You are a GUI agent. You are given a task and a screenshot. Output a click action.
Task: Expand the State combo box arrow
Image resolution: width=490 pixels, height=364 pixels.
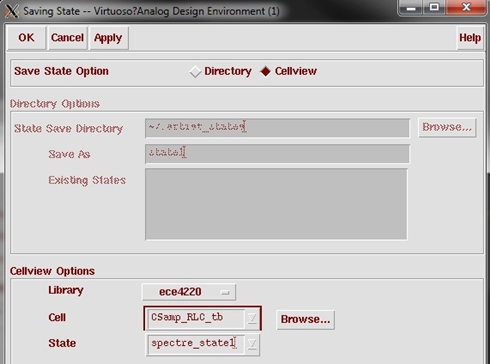click(252, 344)
